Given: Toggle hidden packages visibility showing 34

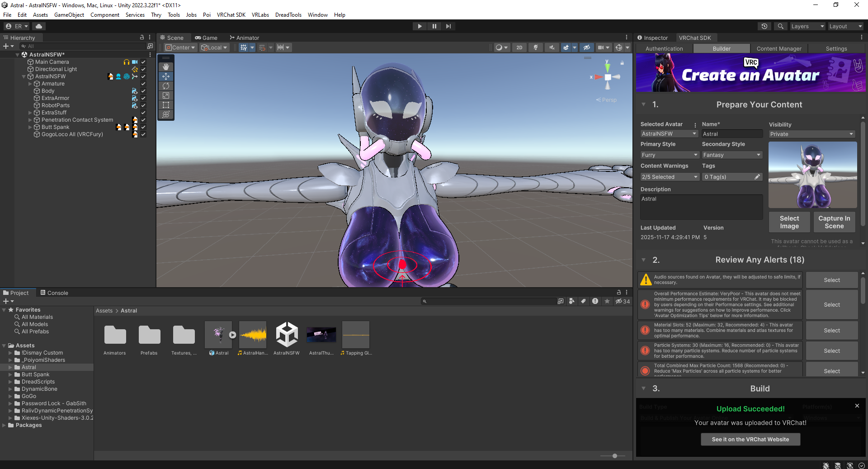Looking at the screenshot, I should point(623,301).
